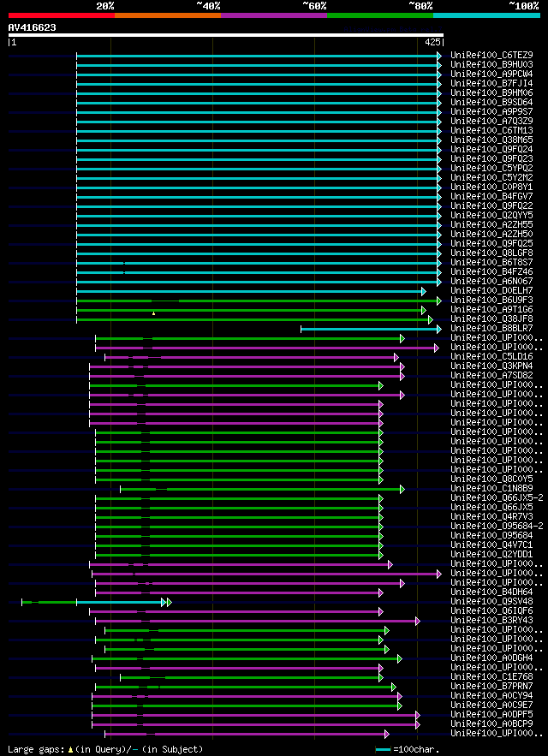The width and height of the screenshot is (548, 756).
Task: Click the arrowhead ending the UniRef100_C5LD16 alignment
Action: tap(396, 357)
